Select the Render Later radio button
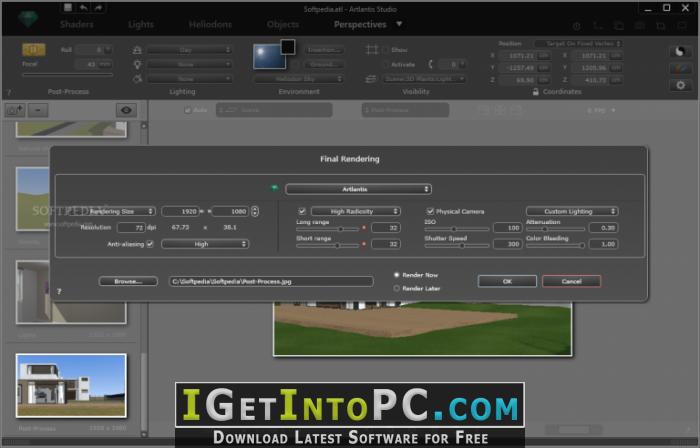 396,288
